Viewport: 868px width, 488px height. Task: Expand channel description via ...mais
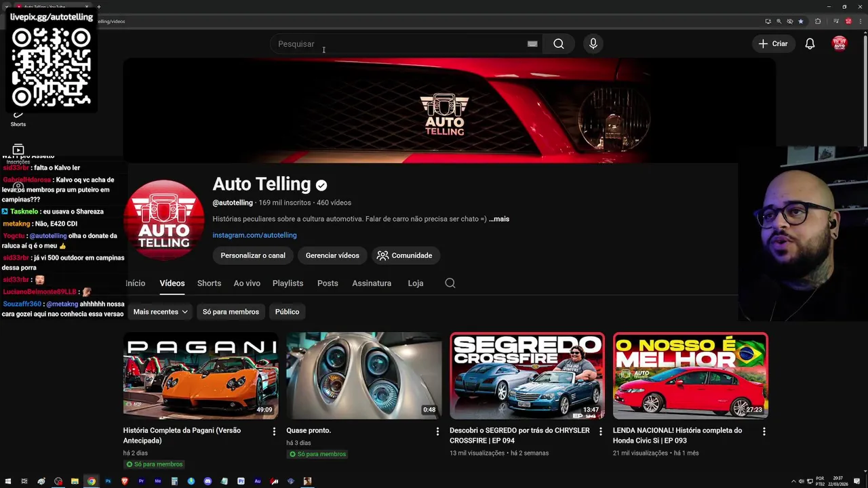[499, 219]
